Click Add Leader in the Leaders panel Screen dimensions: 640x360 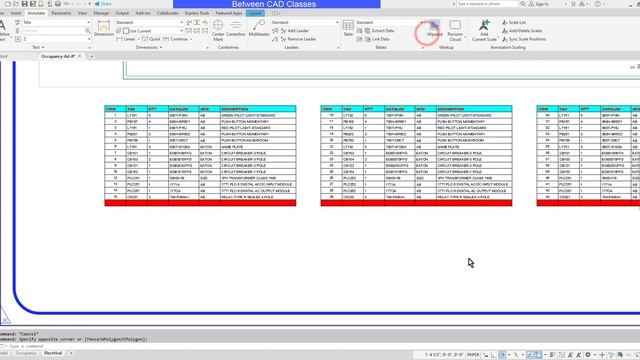pyautogui.click(x=295, y=31)
